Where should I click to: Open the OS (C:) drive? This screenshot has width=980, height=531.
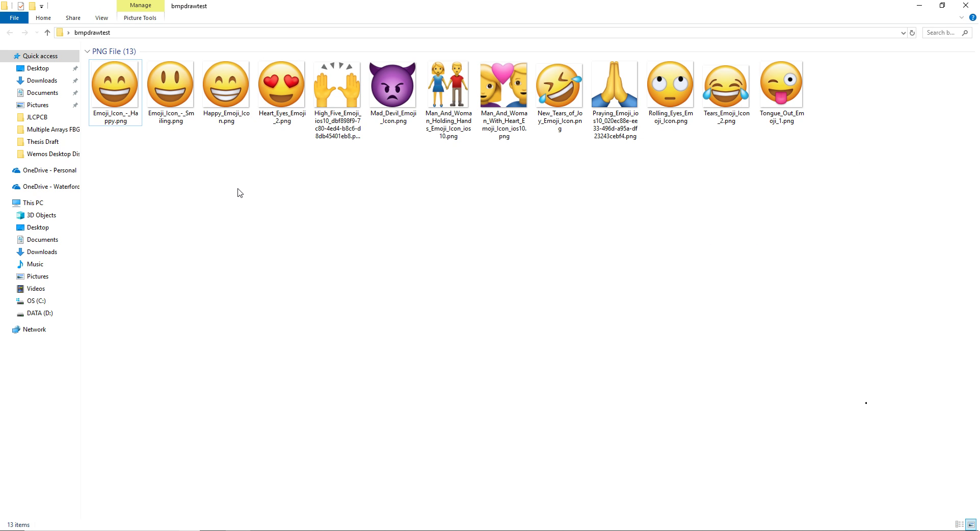click(x=36, y=301)
